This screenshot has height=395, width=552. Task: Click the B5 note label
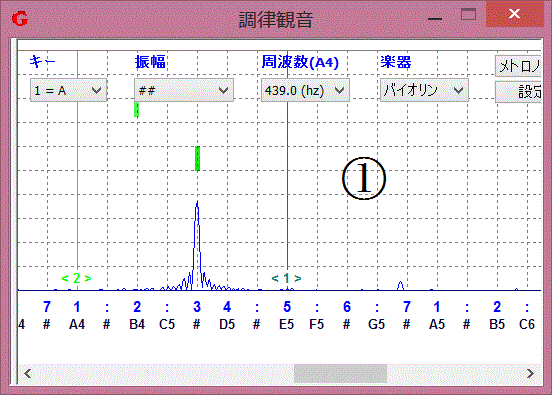[x=497, y=324]
